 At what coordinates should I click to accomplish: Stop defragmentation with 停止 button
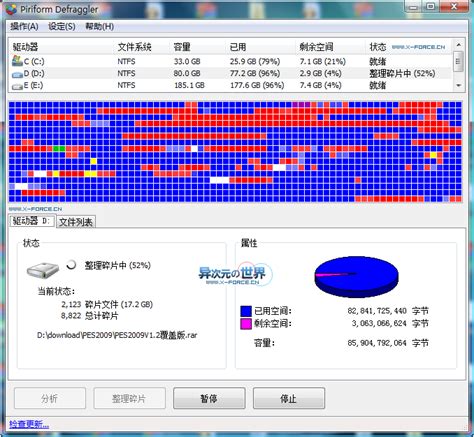289,398
